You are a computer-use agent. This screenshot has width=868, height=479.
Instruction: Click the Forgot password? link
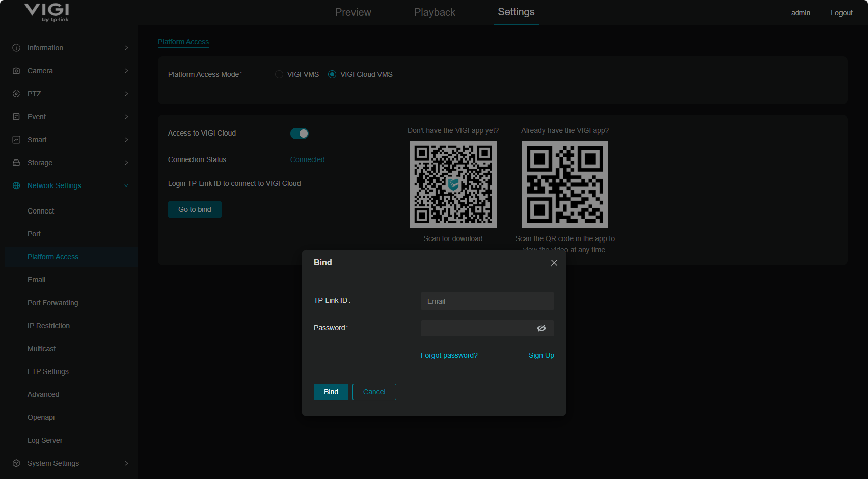click(x=449, y=355)
